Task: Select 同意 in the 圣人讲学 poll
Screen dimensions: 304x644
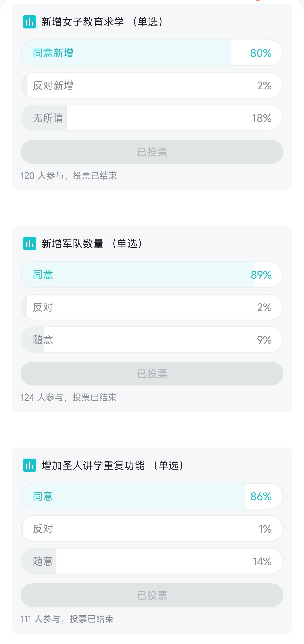Action: [x=152, y=496]
